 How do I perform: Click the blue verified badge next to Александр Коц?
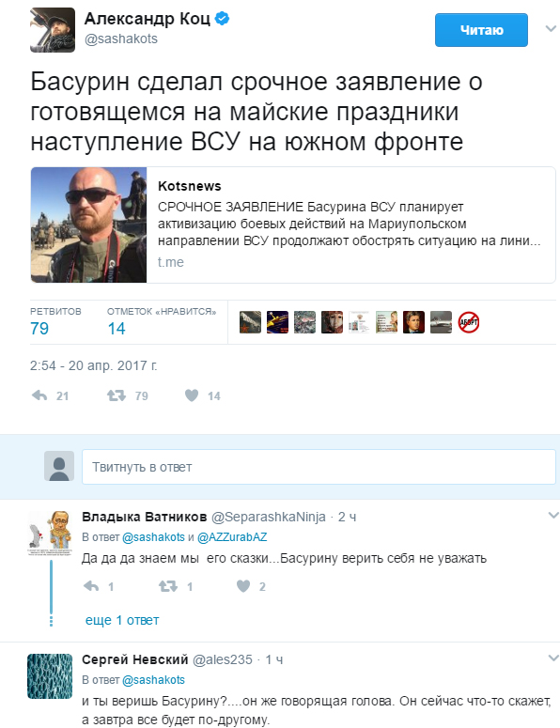coord(223,19)
